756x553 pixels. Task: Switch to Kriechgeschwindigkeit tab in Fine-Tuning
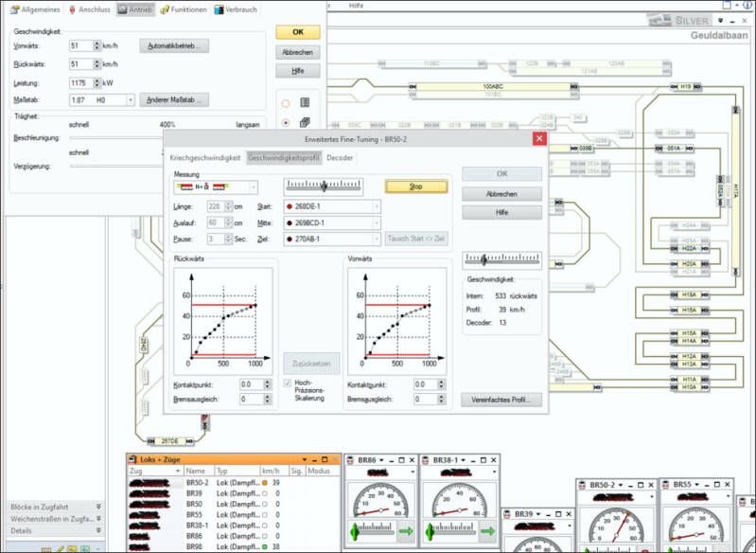(x=205, y=158)
